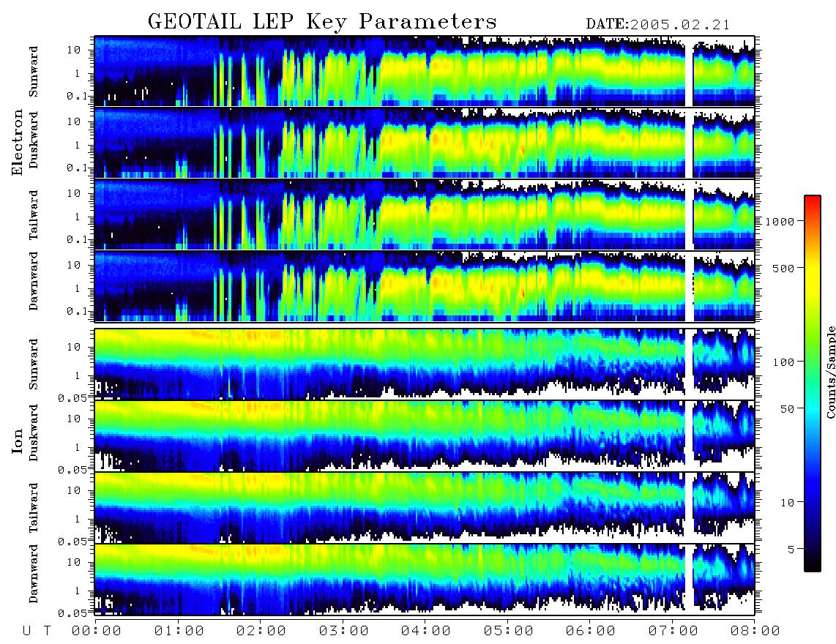
Task: Click the 10 colorbar tick value
Action: coord(787,502)
